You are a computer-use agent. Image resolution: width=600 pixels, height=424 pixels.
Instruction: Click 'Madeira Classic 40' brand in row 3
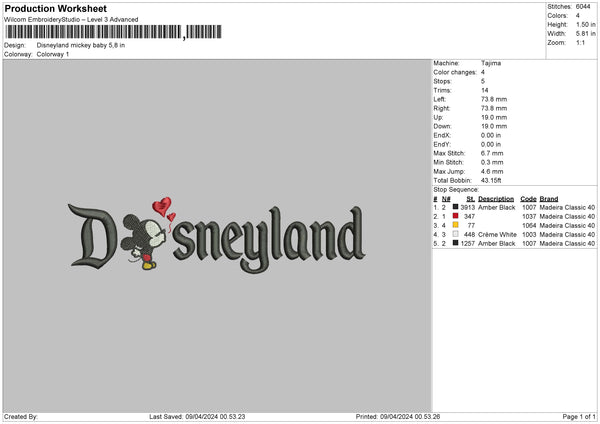pyautogui.click(x=567, y=225)
